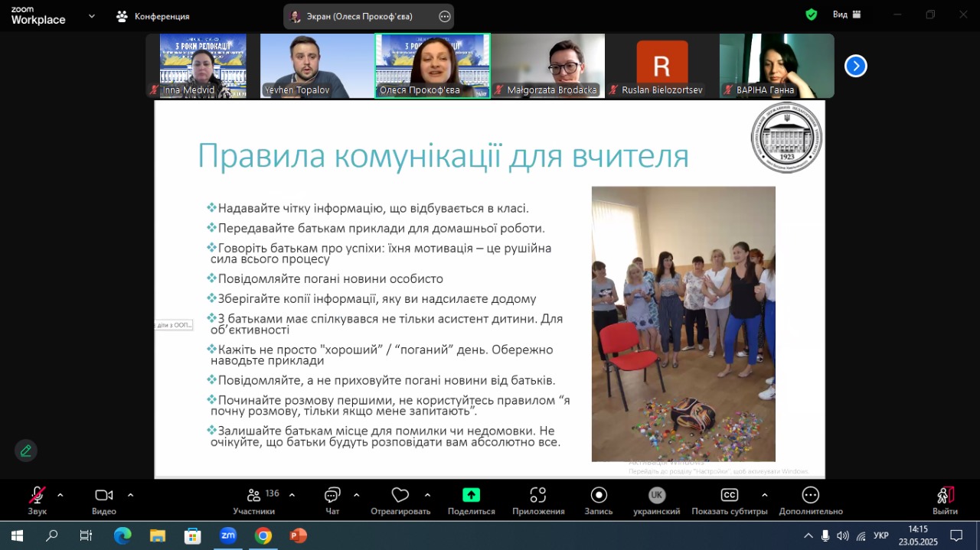Screen dimensions: 980x550
Task: Select the украинский interpretation language button
Action: [656, 496]
